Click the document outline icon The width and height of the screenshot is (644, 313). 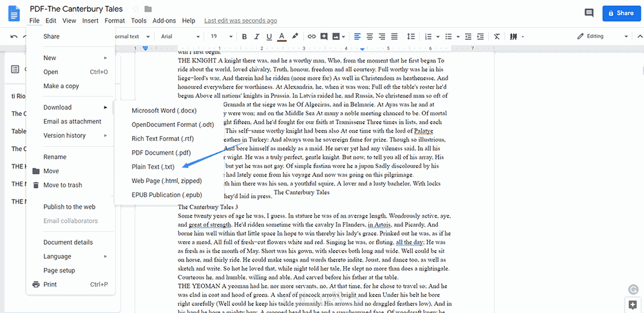[15, 69]
